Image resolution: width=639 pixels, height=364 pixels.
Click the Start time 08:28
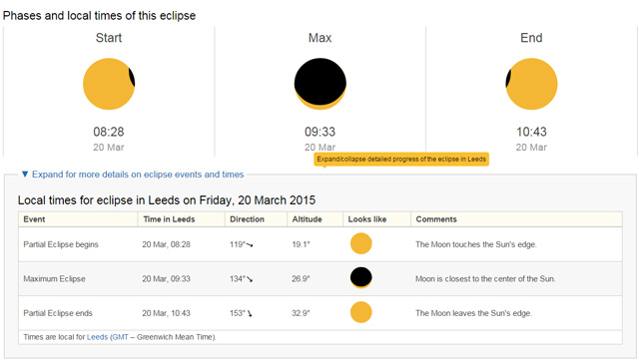click(x=109, y=132)
